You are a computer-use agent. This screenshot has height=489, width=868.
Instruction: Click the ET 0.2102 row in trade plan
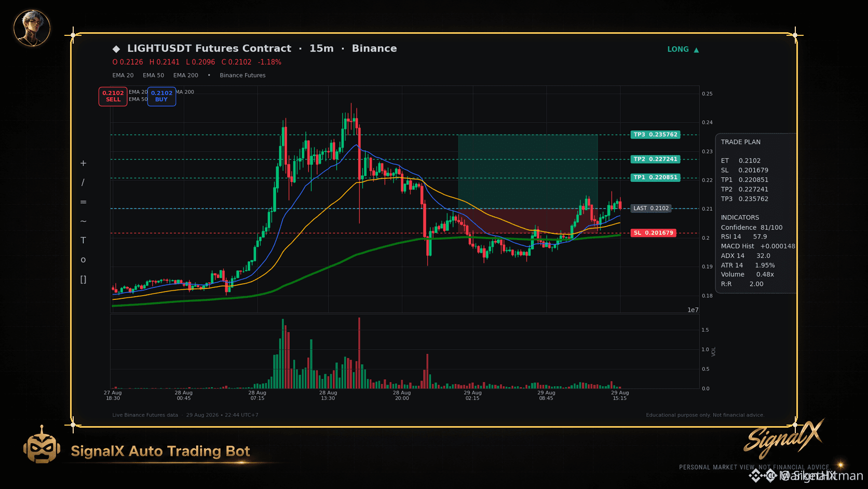tap(740, 161)
